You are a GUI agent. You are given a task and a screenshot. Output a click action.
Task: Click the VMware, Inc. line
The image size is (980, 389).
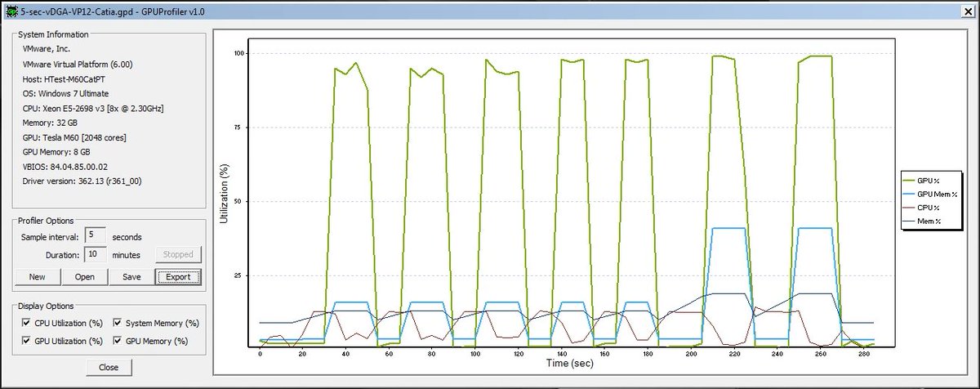[x=47, y=49]
